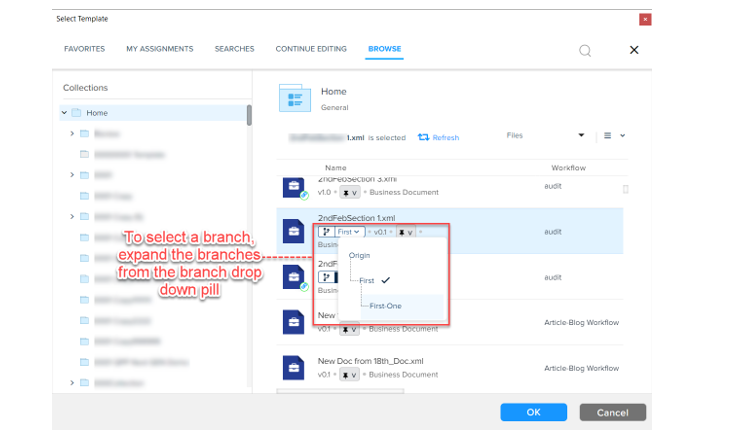Viewport: 729px width, 441px height.
Task: Open the pin version dropdown on 2ndFebSection 1.xml
Action: (x=406, y=232)
